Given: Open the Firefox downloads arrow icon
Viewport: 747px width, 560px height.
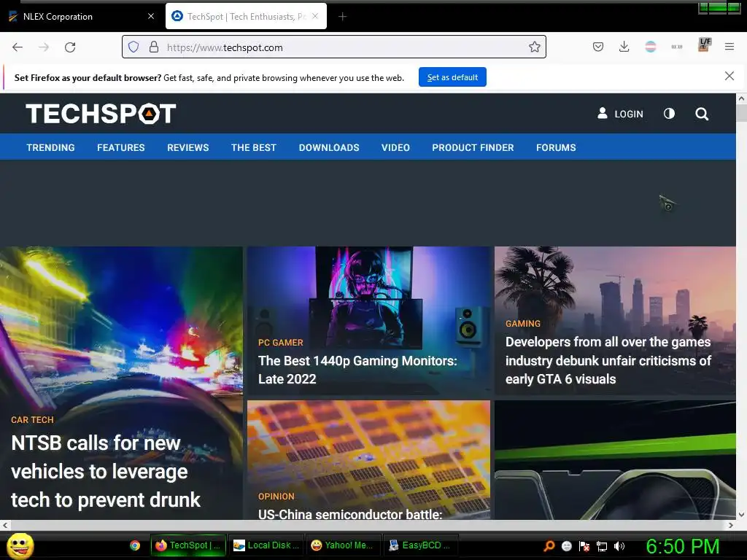Looking at the screenshot, I should point(624,47).
